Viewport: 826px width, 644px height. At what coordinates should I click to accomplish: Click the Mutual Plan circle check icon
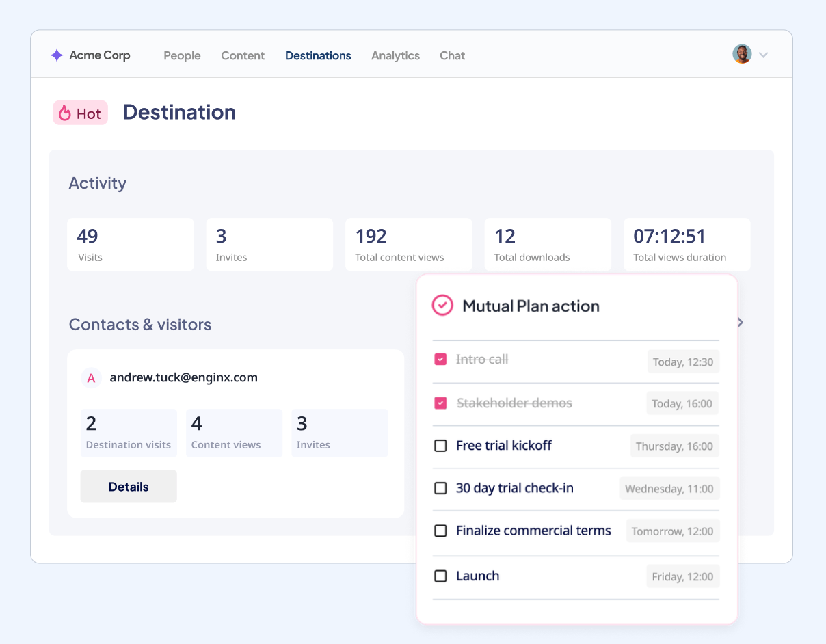pos(442,306)
